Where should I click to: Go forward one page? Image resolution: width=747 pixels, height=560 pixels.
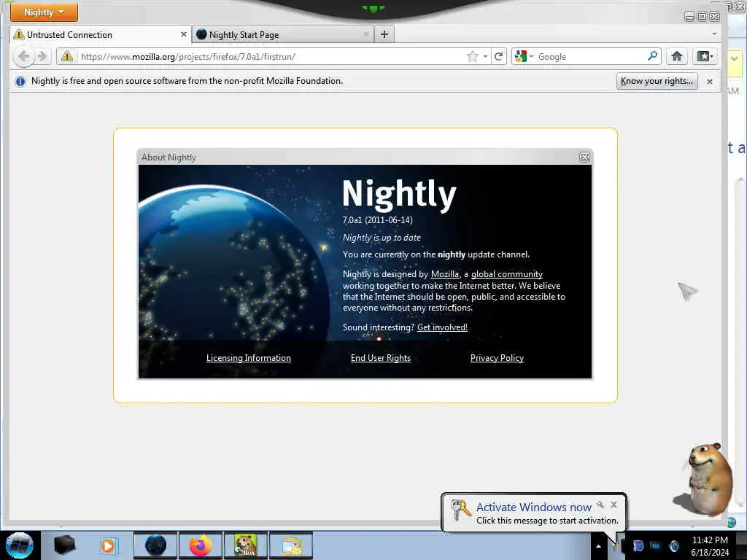pyautogui.click(x=42, y=57)
